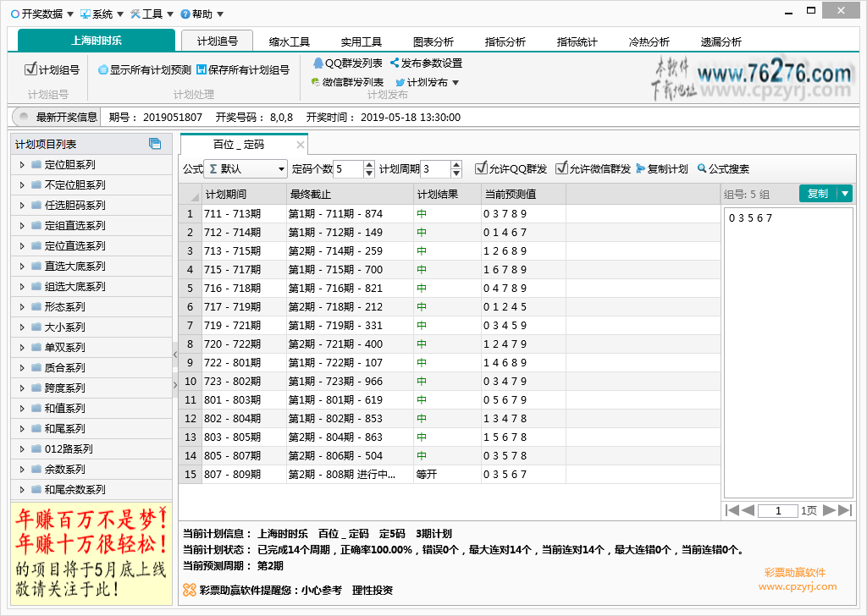This screenshot has width=867, height=616.
Task: Open the 系统 menu
Action: click(102, 14)
